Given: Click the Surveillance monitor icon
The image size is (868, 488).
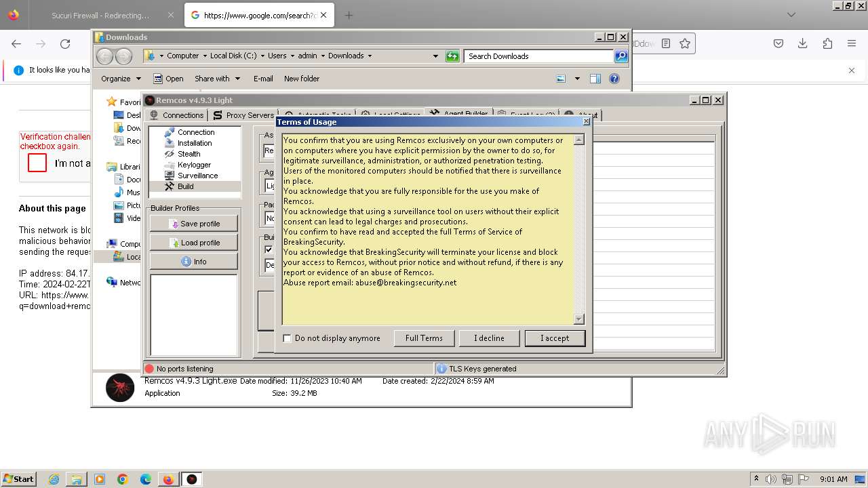Looking at the screenshot, I should (x=170, y=176).
